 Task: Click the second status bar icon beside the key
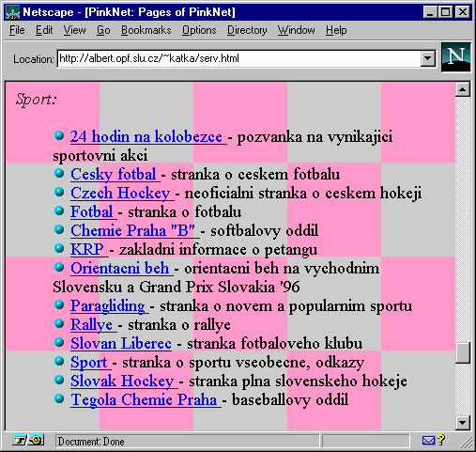coord(36,441)
